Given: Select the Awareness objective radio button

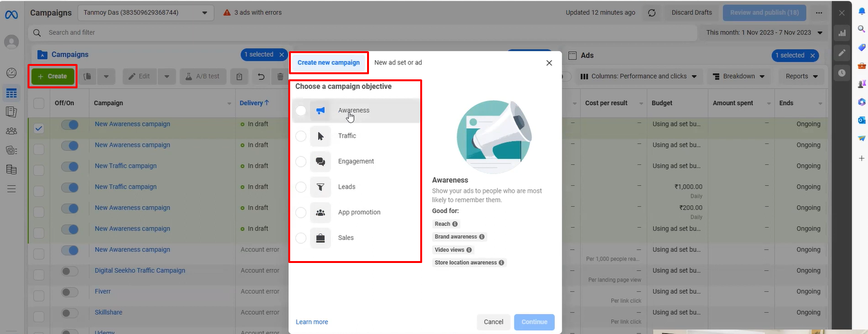Looking at the screenshot, I should pos(301,111).
